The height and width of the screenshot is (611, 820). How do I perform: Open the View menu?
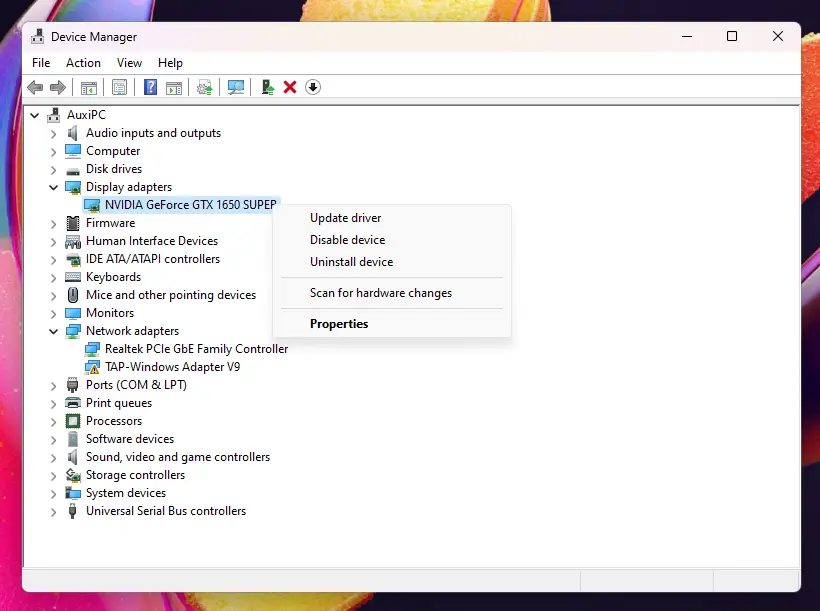pos(129,63)
